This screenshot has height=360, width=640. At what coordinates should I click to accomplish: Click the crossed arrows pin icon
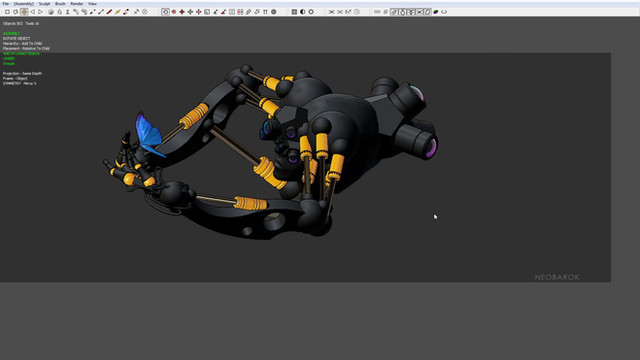(x=136, y=12)
